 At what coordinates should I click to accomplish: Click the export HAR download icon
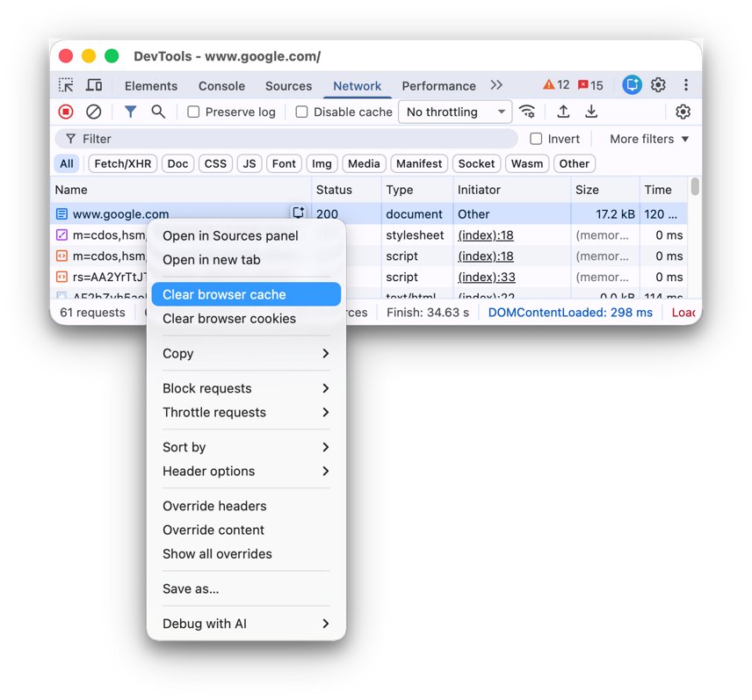click(591, 112)
